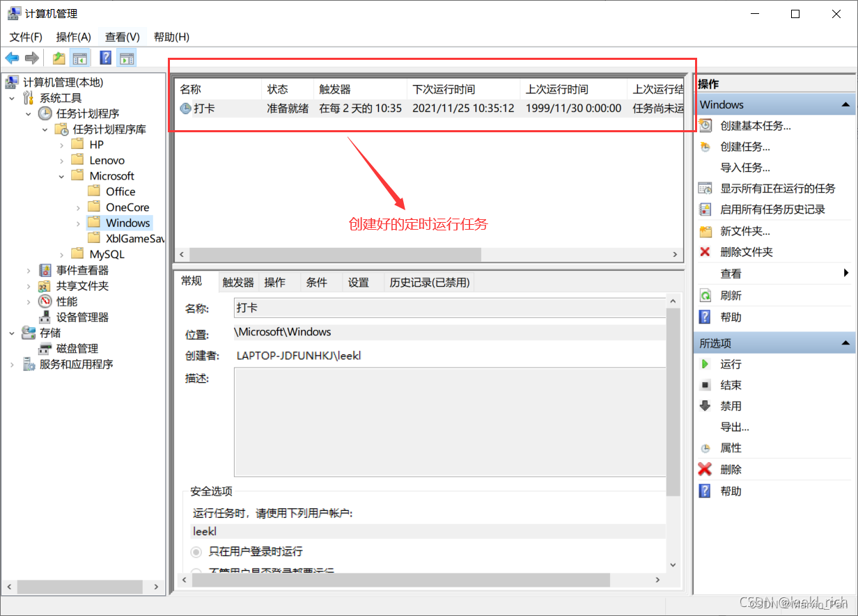The image size is (858, 616).
Task: Collapse the 任务计划程序库 node
Action: pyautogui.click(x=45, y=129)
